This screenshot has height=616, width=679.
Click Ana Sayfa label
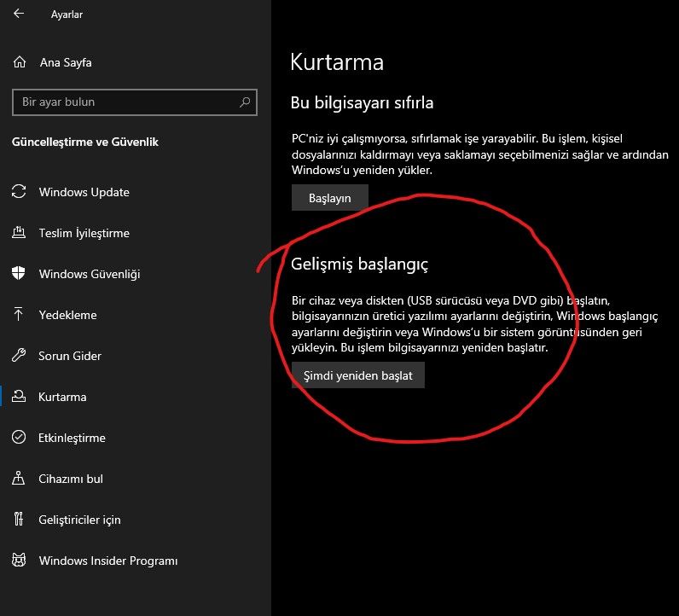click(66, 63)
